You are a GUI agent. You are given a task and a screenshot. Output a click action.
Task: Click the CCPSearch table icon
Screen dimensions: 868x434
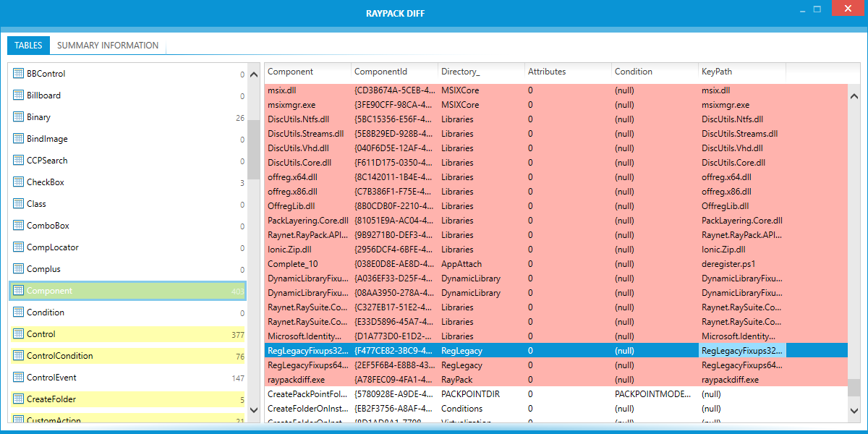[19, 161]
